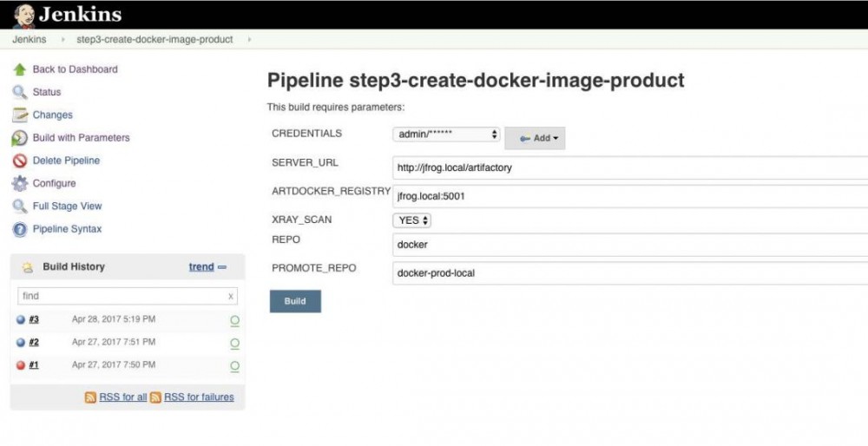868x446 pixels.
Task: Open build #1 from Build History
Action: [34, 365]
